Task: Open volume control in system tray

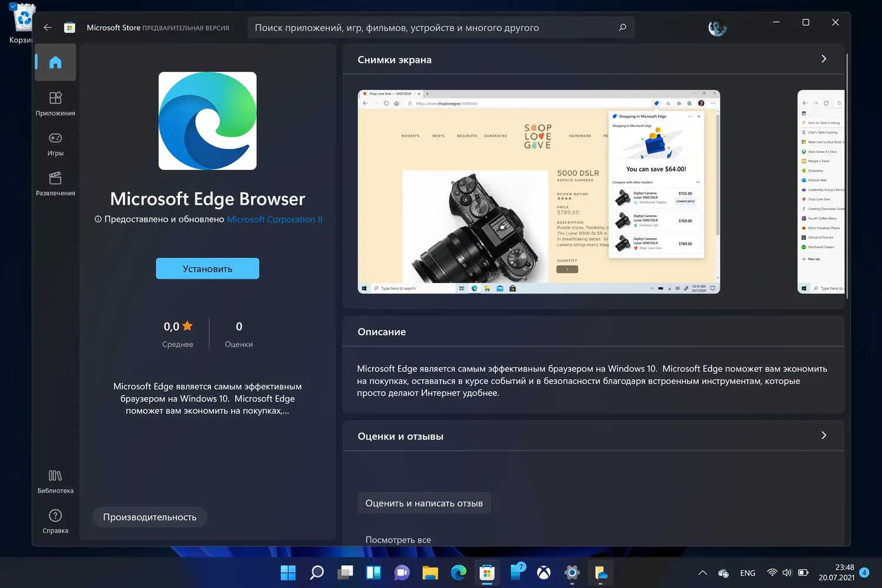Action: 787,573
